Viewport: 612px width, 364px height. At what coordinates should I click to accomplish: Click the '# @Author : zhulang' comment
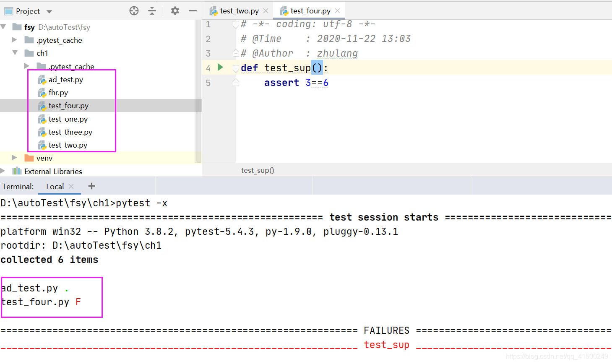pos(299,53)
